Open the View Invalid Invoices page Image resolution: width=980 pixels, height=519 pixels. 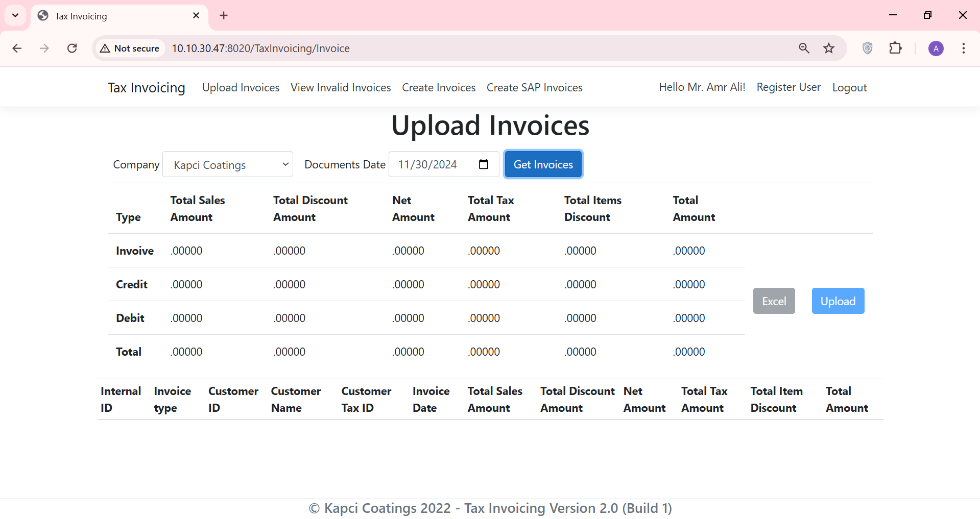340,87
